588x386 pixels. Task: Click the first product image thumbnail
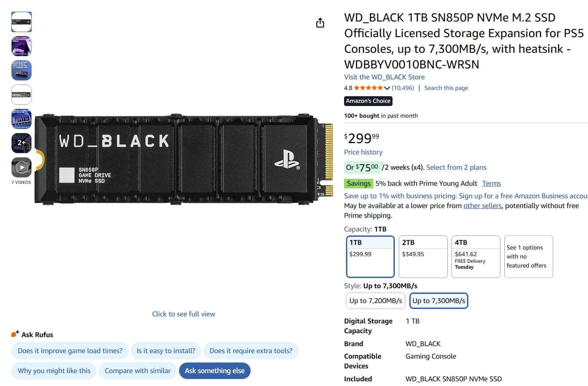pyautogui.click(x=22, y=22)
